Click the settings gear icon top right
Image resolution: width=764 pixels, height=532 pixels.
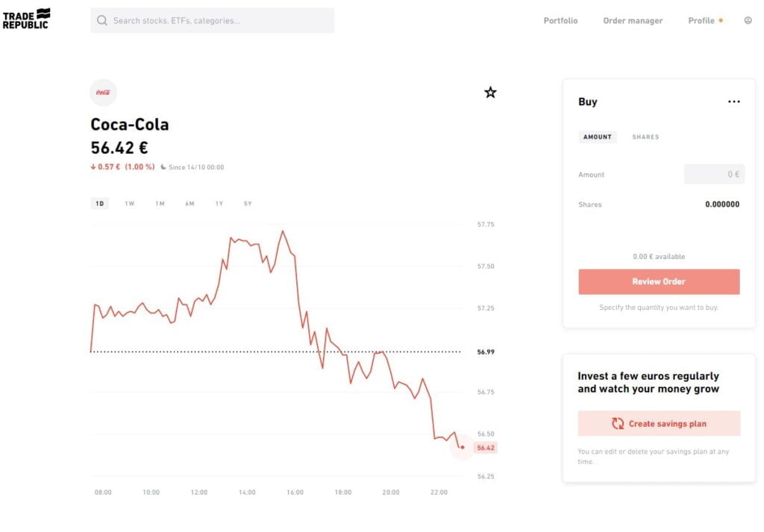pos(748,20)
